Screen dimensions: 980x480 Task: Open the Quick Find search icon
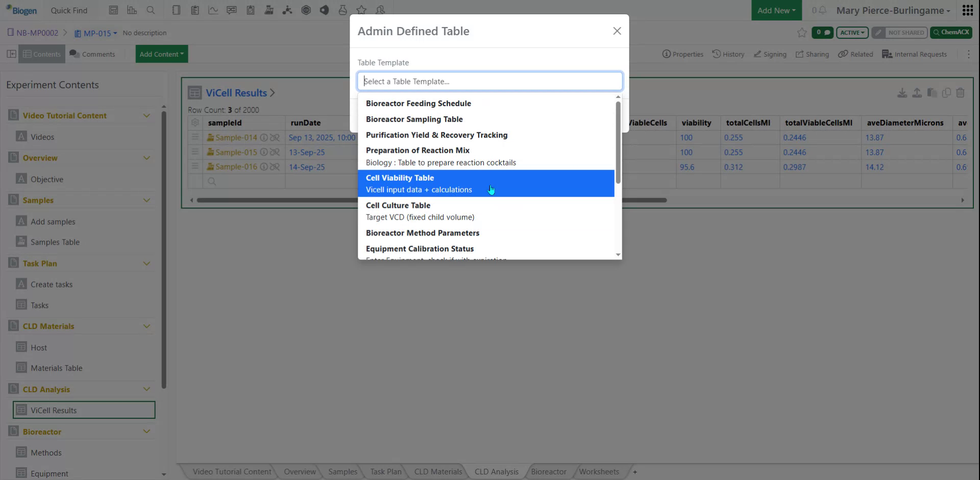(x=150, y=10)
